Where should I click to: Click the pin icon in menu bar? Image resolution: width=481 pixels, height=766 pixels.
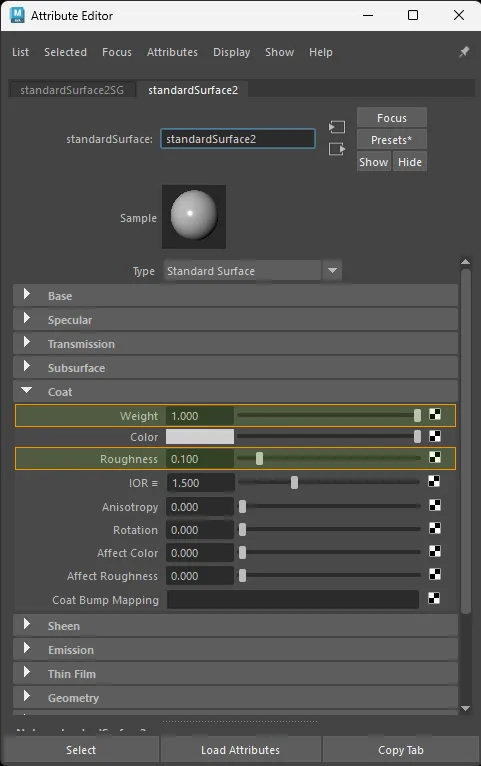click(x=464, y=52)
